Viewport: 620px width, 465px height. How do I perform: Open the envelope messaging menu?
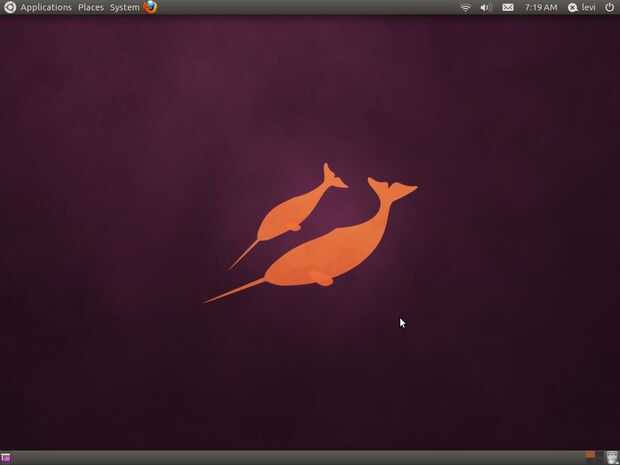click(508, 8)
